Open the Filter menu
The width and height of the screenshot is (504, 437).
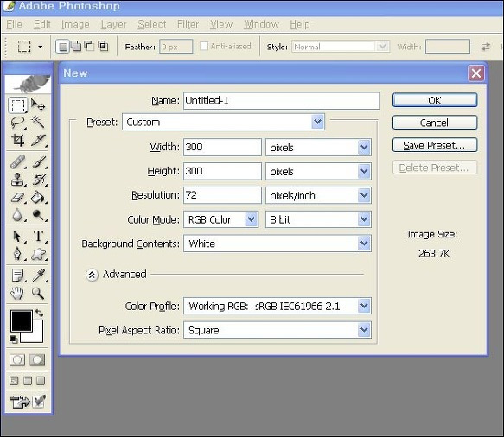point(188,24)
